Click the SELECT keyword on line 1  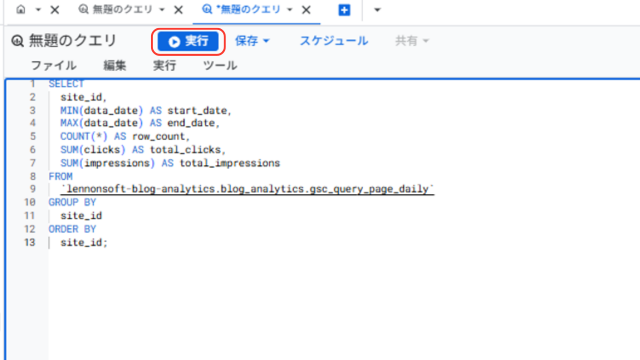(x=66, y=84)
